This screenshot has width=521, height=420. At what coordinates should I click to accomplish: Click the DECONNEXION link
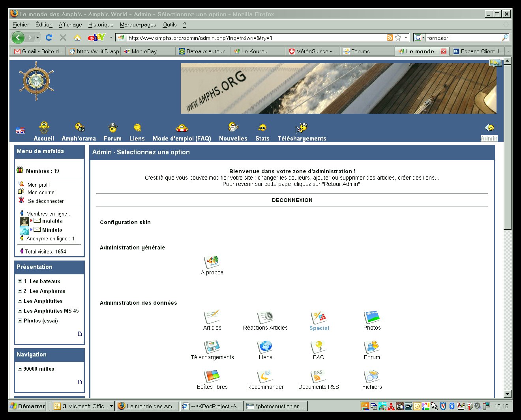[292, 200]
